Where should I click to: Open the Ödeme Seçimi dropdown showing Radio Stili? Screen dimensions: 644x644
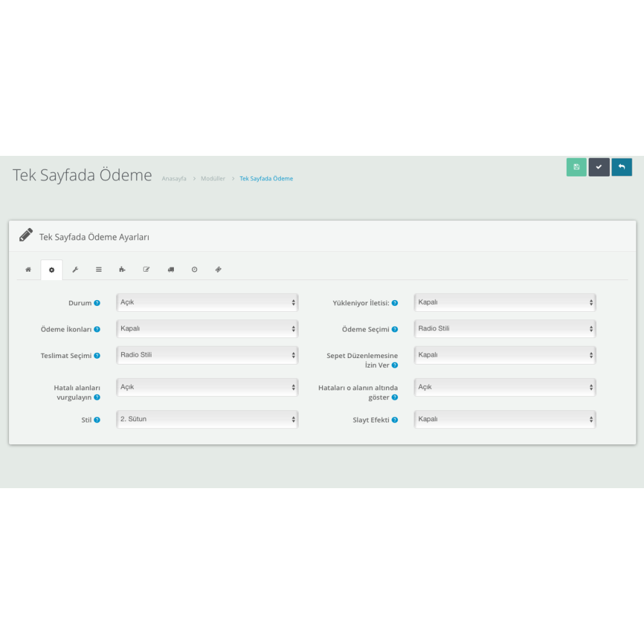(505, 328)
